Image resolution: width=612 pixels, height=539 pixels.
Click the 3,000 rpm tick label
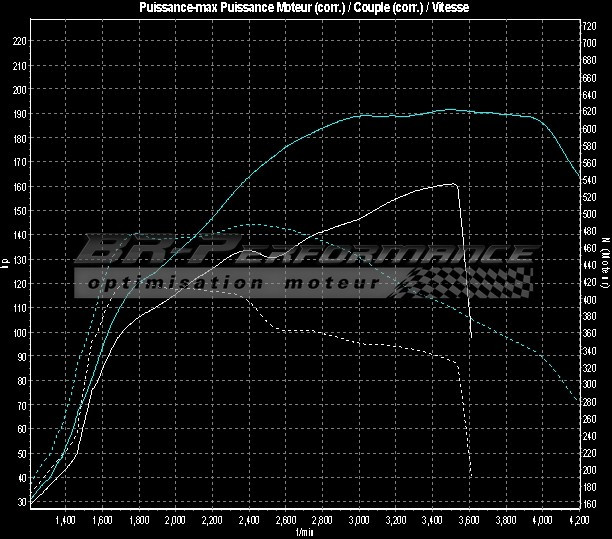359,521
